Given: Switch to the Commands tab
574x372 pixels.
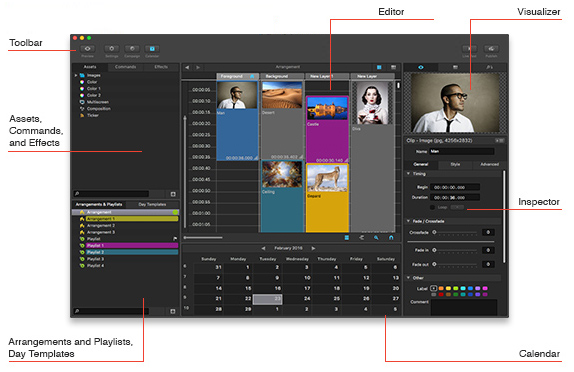Looking at the screenshot, I should coord(125,67).
